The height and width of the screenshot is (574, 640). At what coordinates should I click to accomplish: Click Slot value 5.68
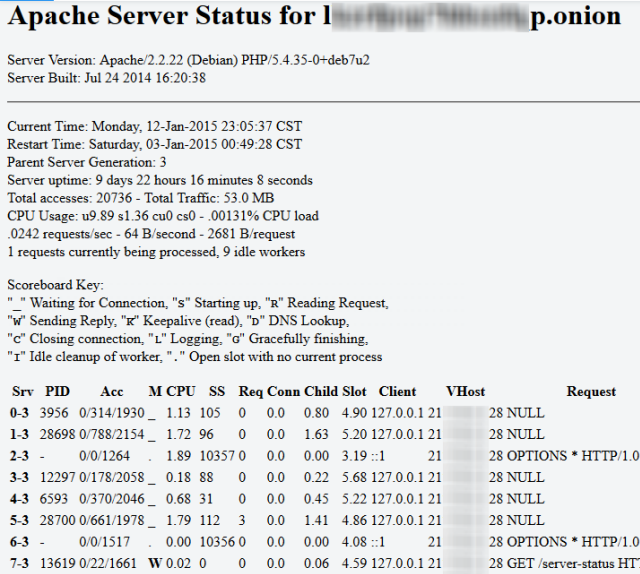(x=354, y=478)
